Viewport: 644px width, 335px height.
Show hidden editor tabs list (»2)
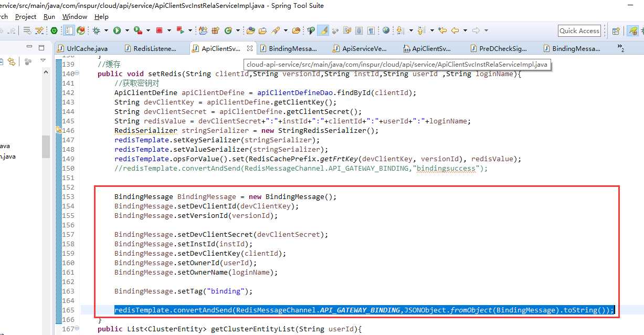click(621, 48)
